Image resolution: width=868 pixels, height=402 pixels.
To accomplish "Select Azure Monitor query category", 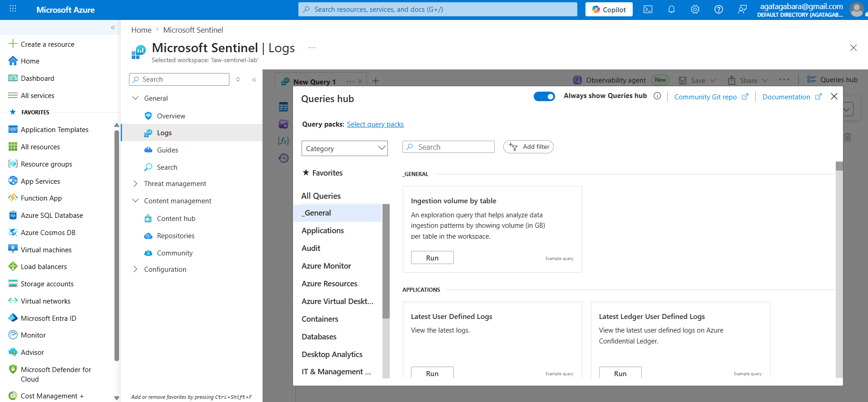I will 326,266.
